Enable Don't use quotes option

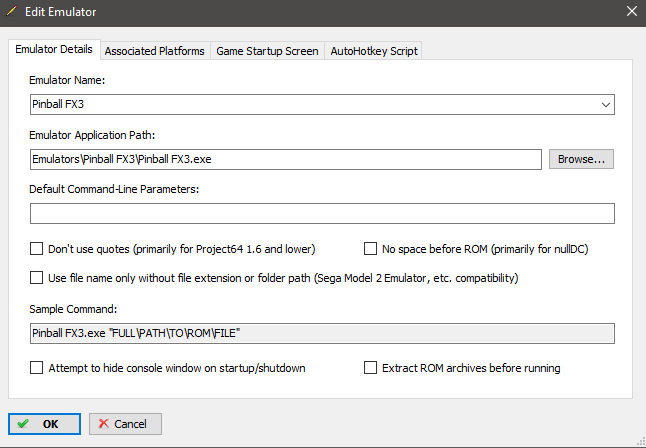[x=36, y=249]
